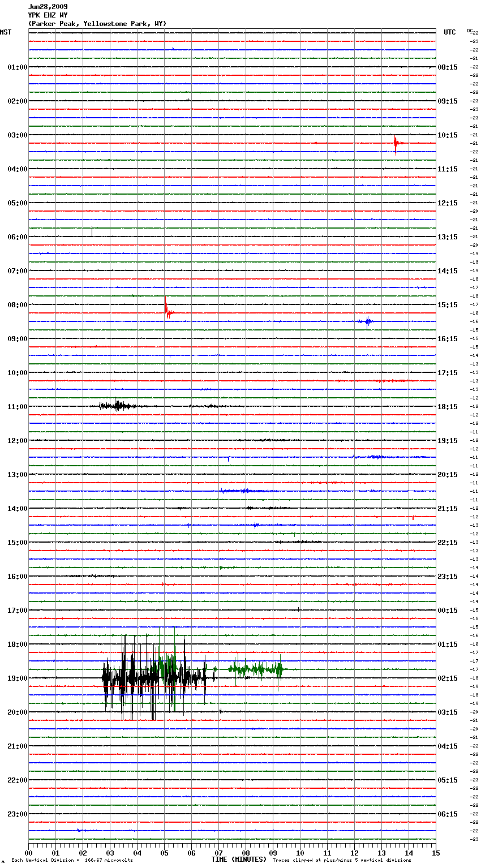Viewport: 481px width, 868px height.
Task: Click the green event near minute 8
Action: (x=256, y=670)
